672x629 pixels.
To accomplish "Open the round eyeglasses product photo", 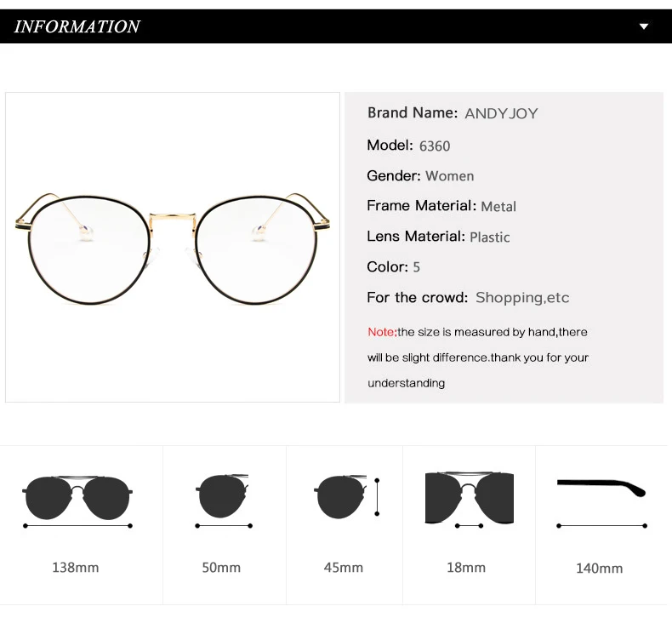I will [x=173, y=247].
